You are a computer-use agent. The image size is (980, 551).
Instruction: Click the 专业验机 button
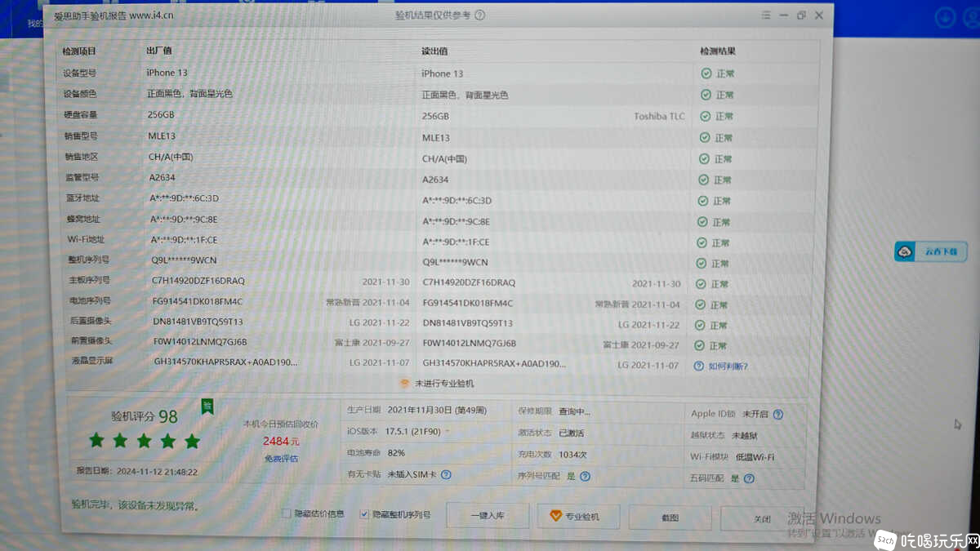(x=578, y=517)
